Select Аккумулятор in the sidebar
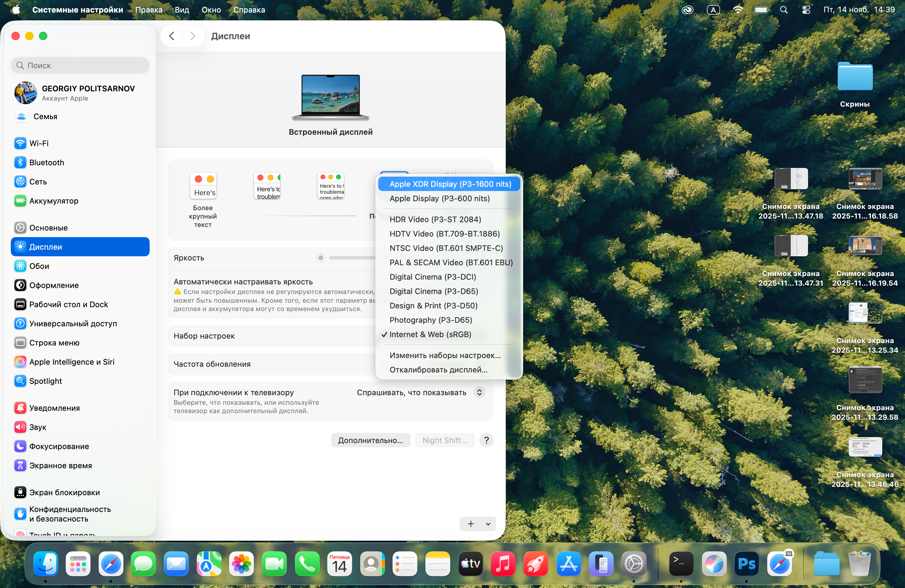The height and width of the screenshot is (588, 905). click(54, 201)
